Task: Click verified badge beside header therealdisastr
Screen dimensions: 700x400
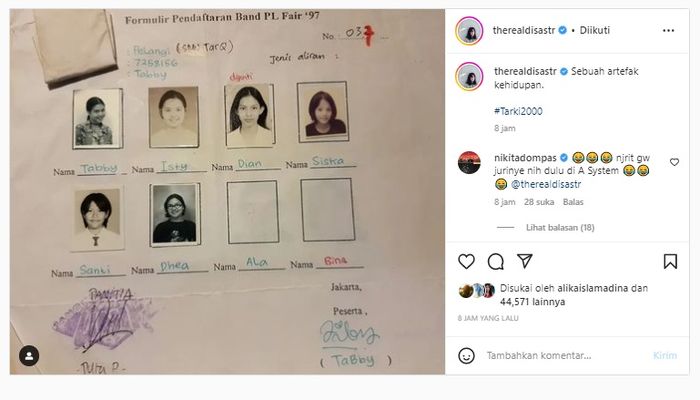Action: 562,30
